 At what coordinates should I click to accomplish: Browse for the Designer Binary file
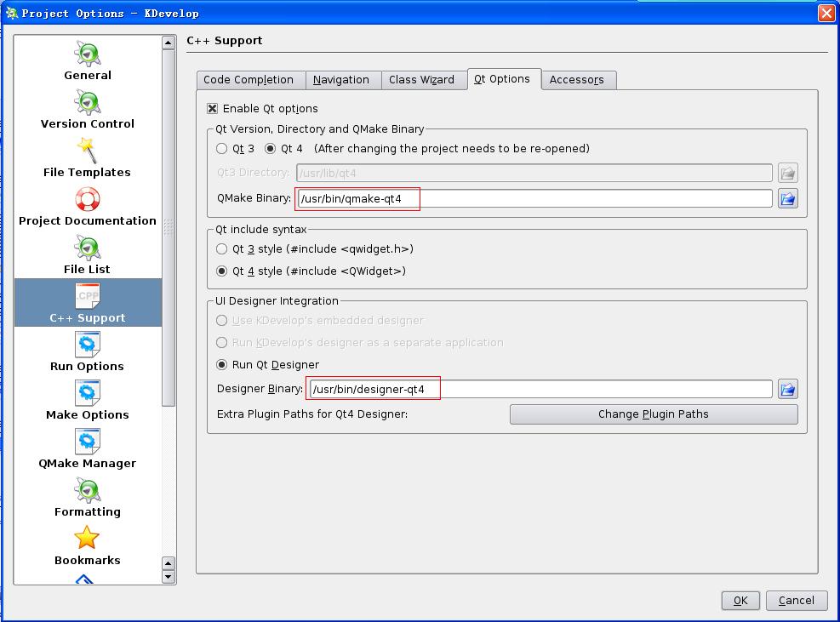coord(787,389)
